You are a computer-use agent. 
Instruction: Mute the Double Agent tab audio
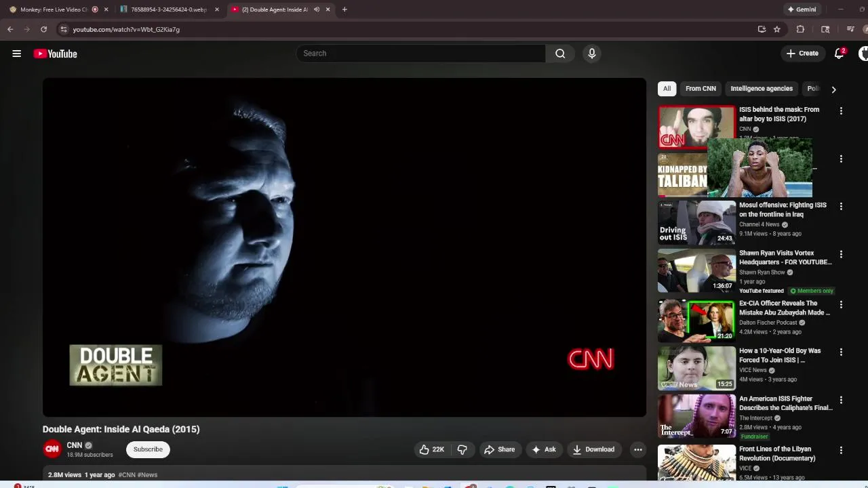tap(316, 9)
